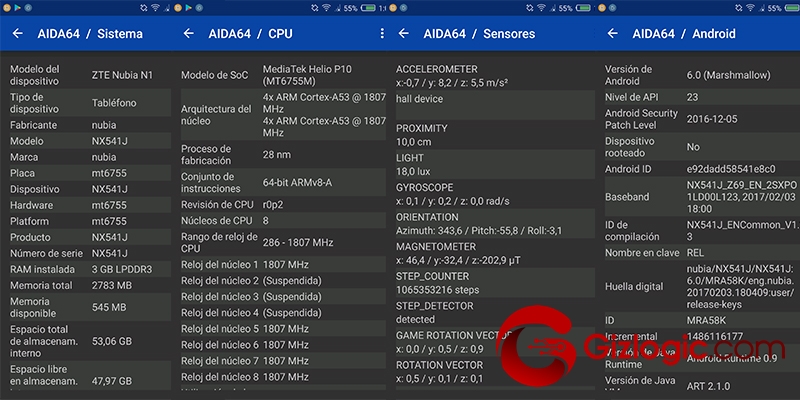Screen dimensions: 800x400
Task: Tap the '47,97 GB' free storage value
Action: [x=112, y=381]
